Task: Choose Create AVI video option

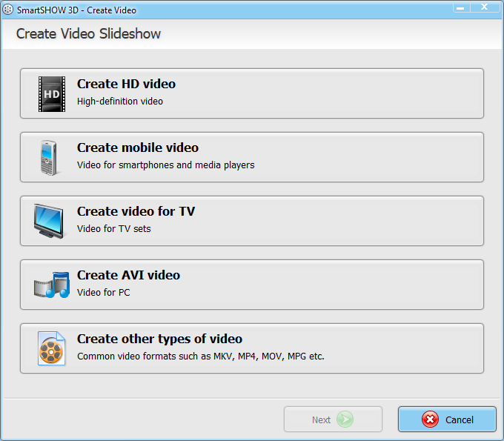Action: point(252,285)
